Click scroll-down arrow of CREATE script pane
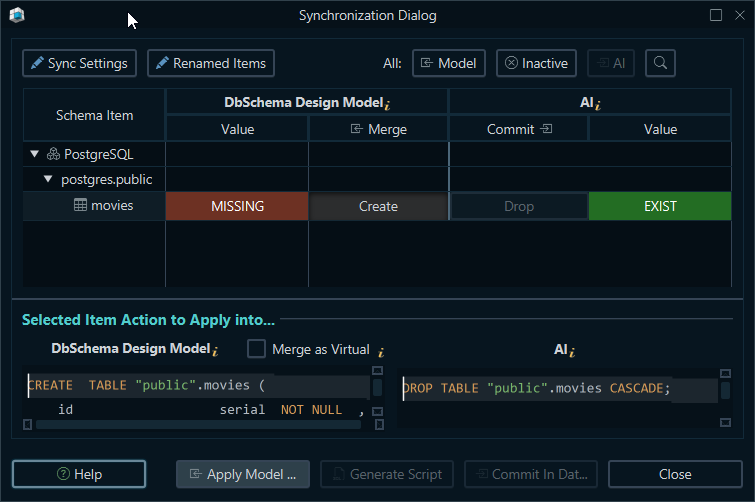 point(378,412)
